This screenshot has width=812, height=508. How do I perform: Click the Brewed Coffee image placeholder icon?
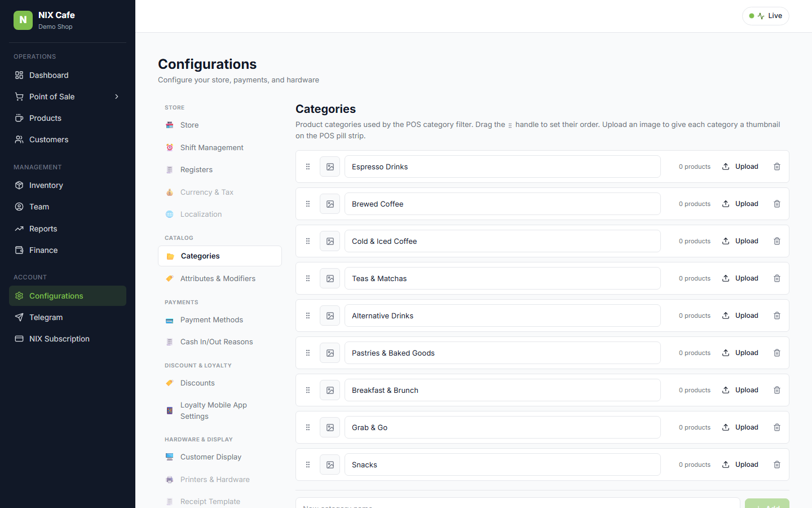click(x=330, y=204)
